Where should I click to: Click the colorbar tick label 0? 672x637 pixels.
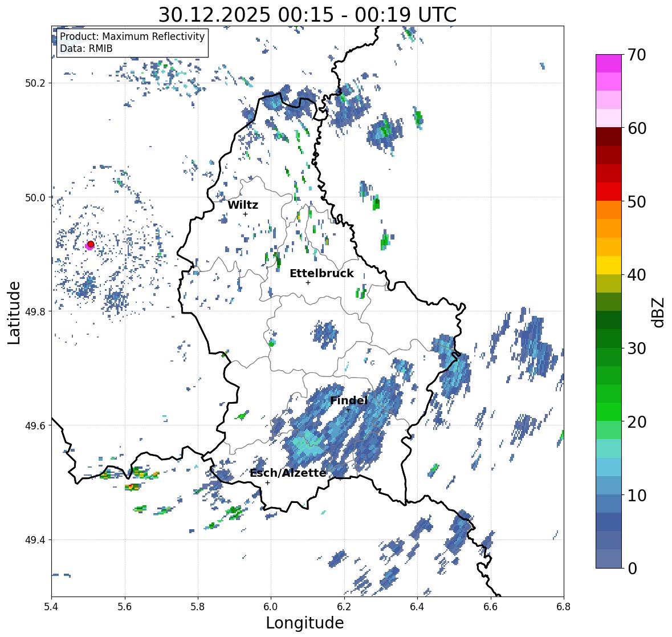(632, 569)
